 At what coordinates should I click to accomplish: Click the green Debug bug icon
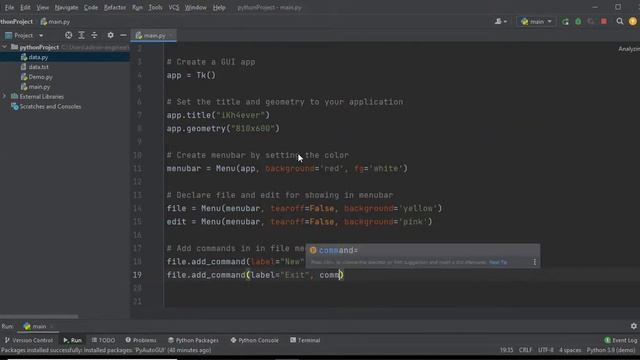(578, 22)
